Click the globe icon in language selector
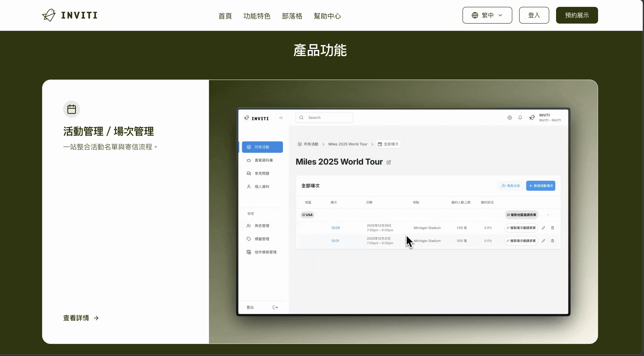The height and width of the screenshot is (356, 644). click(x=475, y=15)
